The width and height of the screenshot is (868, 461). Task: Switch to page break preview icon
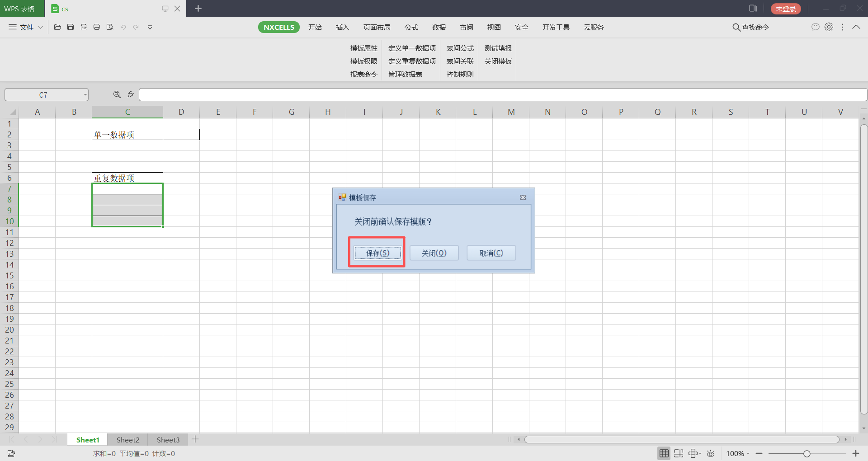point(678,453)
